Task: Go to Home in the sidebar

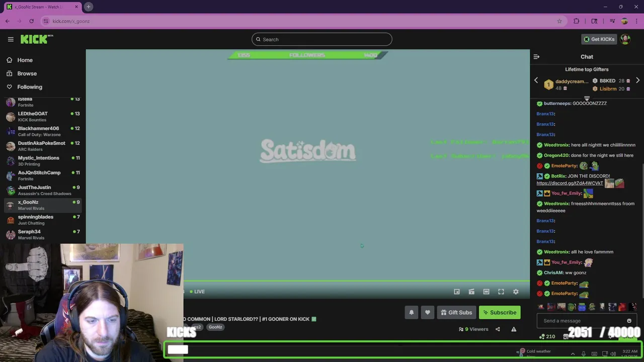Action: (25, 60)
